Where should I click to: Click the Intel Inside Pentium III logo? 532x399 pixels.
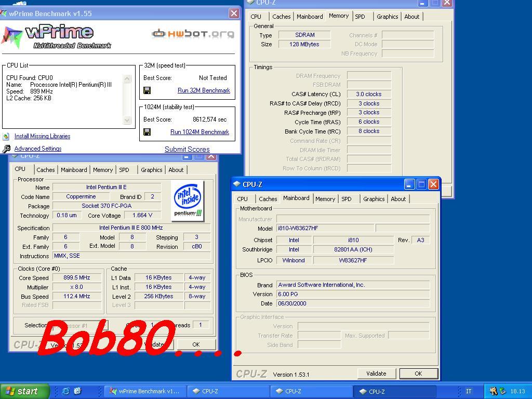188,201
